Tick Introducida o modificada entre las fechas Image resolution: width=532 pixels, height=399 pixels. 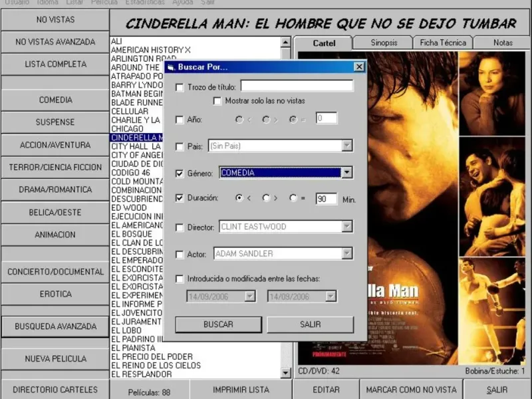tap(180, 279)
